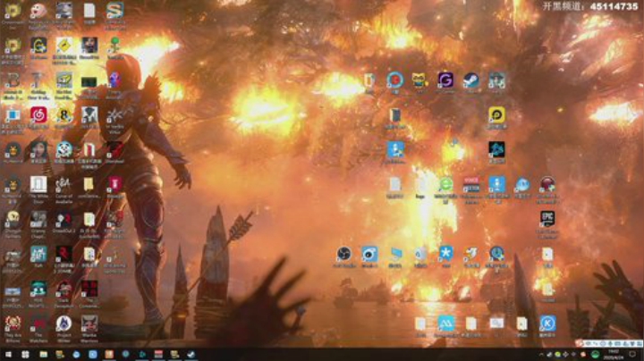Select the VOICE changer desktop icon
Image resolution: width=644 pixels, height=361 pixels.
471,185
